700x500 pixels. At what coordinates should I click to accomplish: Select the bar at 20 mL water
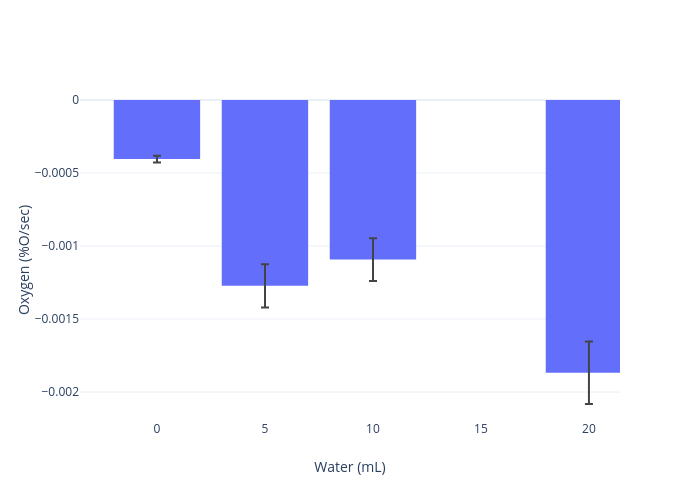(583, 235)
